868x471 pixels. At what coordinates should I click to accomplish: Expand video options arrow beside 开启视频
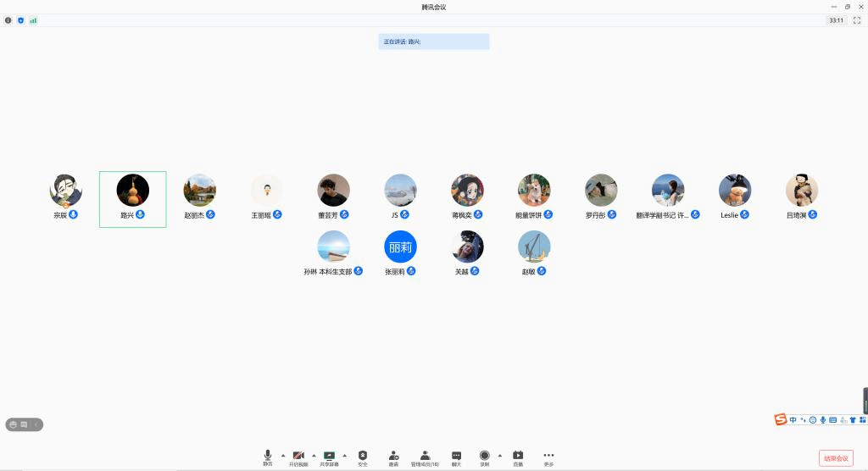(314, 455)
